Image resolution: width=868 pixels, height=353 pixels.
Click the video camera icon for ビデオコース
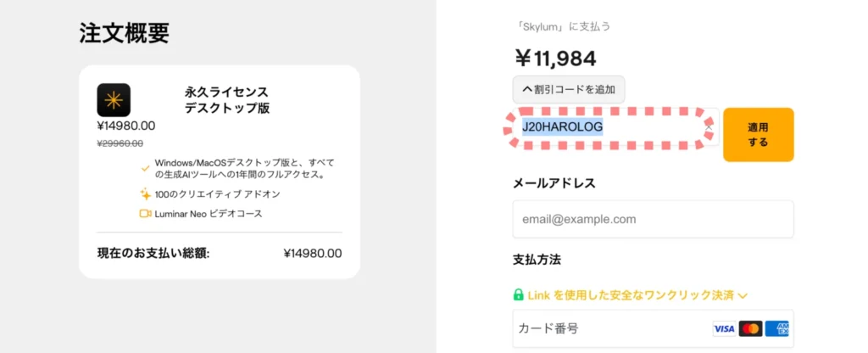point(145,213)
